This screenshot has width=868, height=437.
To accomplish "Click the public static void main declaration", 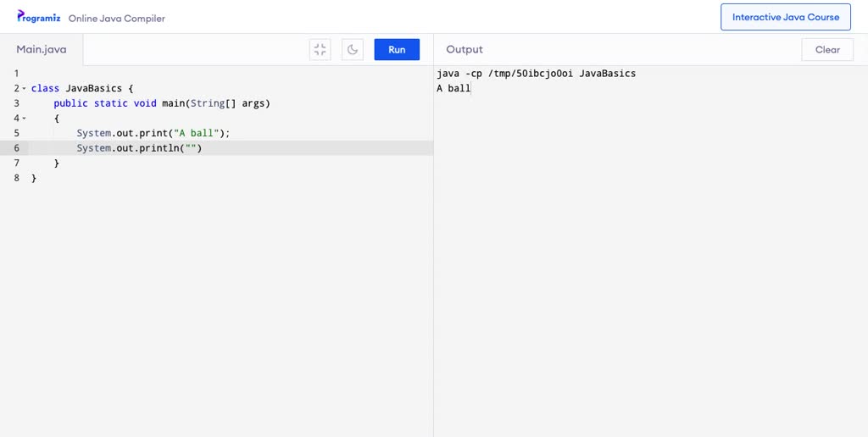I will 162,102.
